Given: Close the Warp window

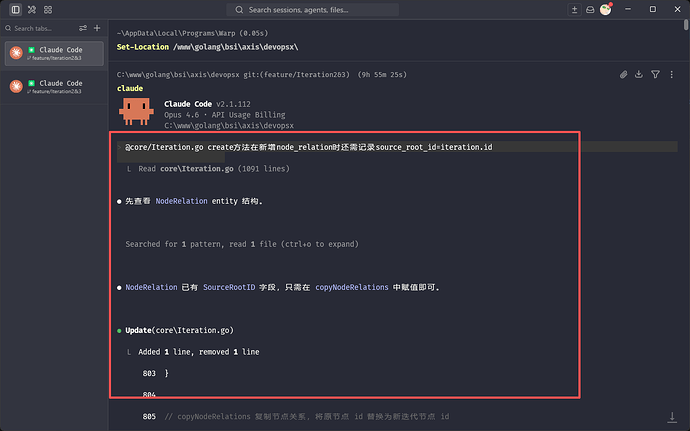Looking at the screenshot, I should 677,9.
